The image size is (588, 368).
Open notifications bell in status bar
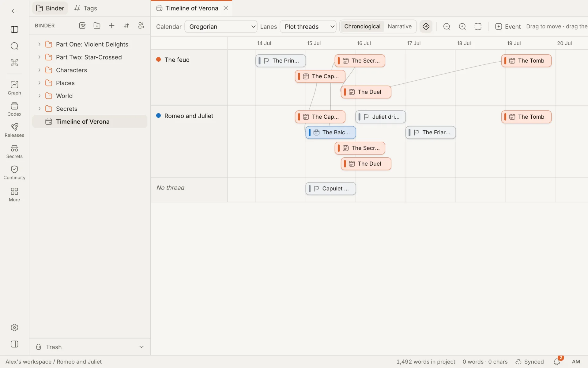pos(557,362)
